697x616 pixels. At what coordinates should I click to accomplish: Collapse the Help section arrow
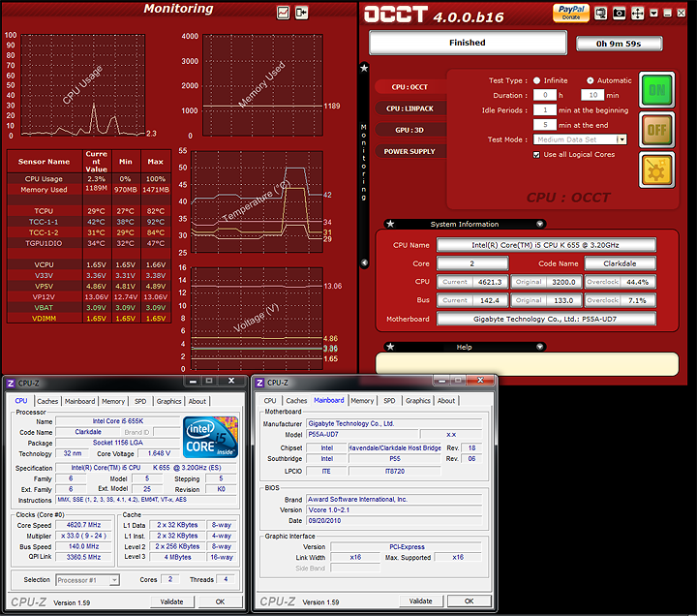pyautogui.click(x=539, y=347)
